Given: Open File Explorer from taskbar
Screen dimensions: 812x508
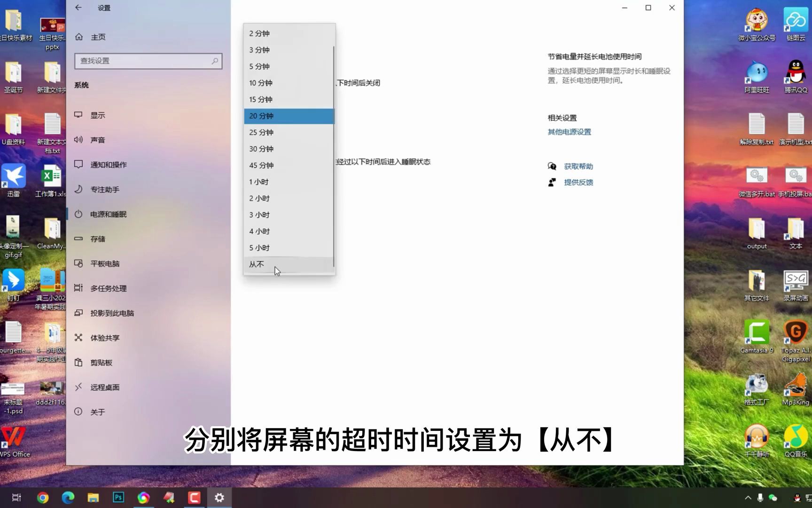Looking at the screenshot, I should coord(93,497).
